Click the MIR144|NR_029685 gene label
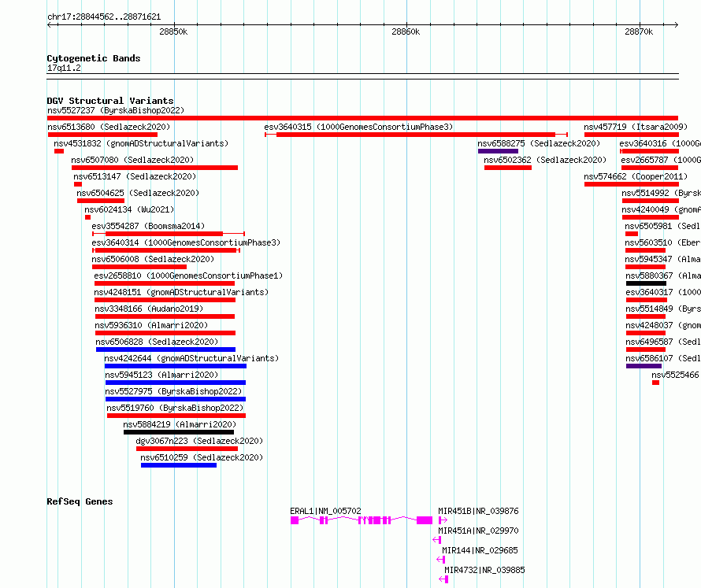This screenshot has height=588, width=701. coord(480,550)
